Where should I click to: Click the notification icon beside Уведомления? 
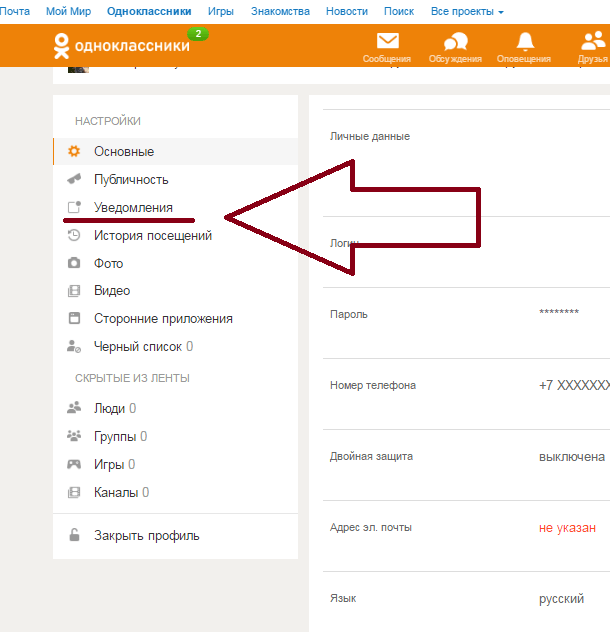pyautogui.click(x=74, y=207)
